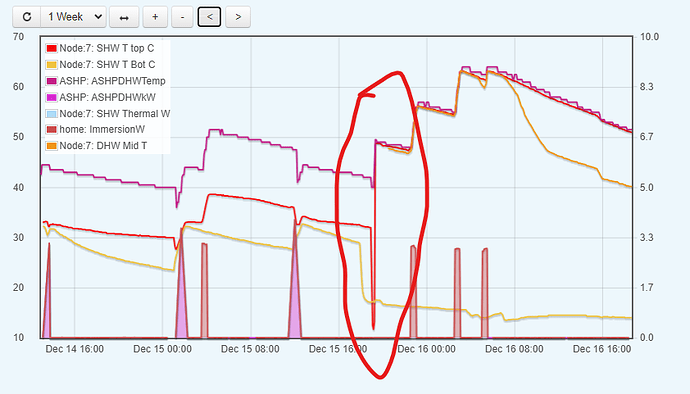Toggle the ASHPDHWkW legend entry
The width and height of the screenshot is (690, 394).
tap(107, 97)
